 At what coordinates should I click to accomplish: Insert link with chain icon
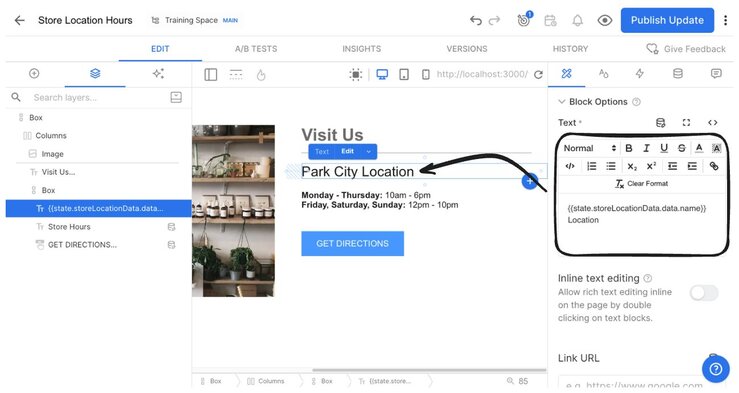click(x=714, y=166)
